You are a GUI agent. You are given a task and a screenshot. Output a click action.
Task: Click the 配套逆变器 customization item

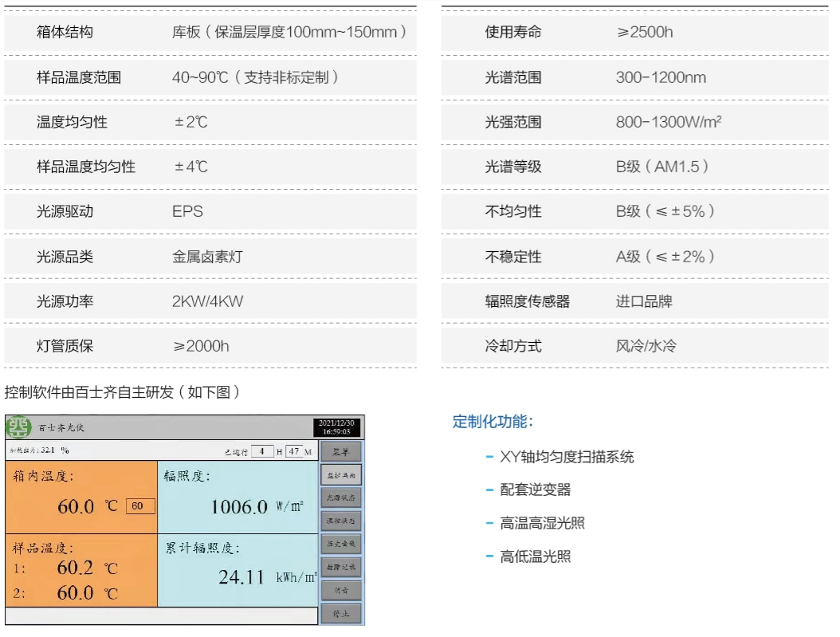coord(535,490)
